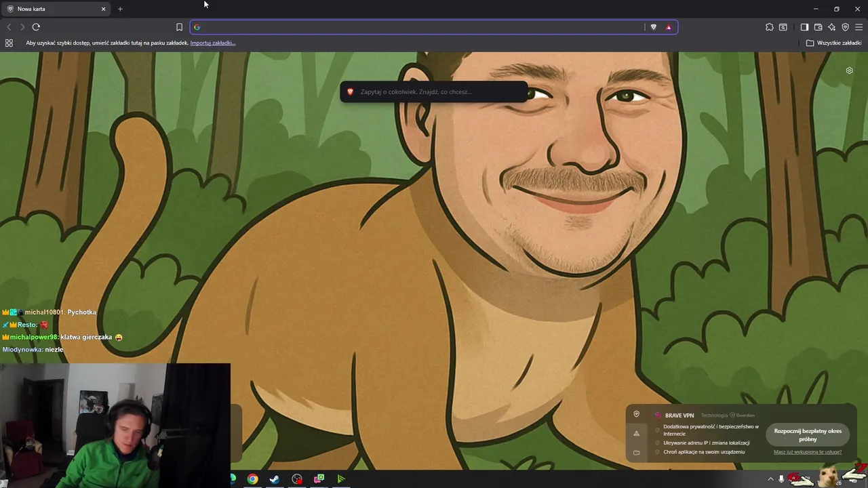Open Steam from the taskbar
This screenshot has height=488, width=868.
tap(275, 479)
